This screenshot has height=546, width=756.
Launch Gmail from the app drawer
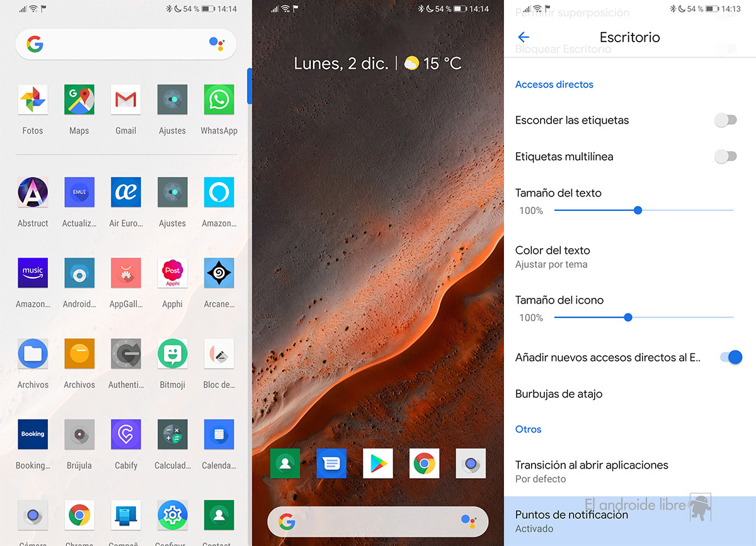[x=125, y=100]
